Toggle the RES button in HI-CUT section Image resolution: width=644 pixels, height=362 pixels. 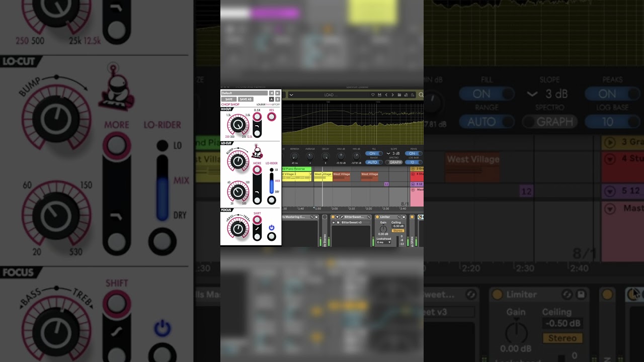tap(272, 117)
